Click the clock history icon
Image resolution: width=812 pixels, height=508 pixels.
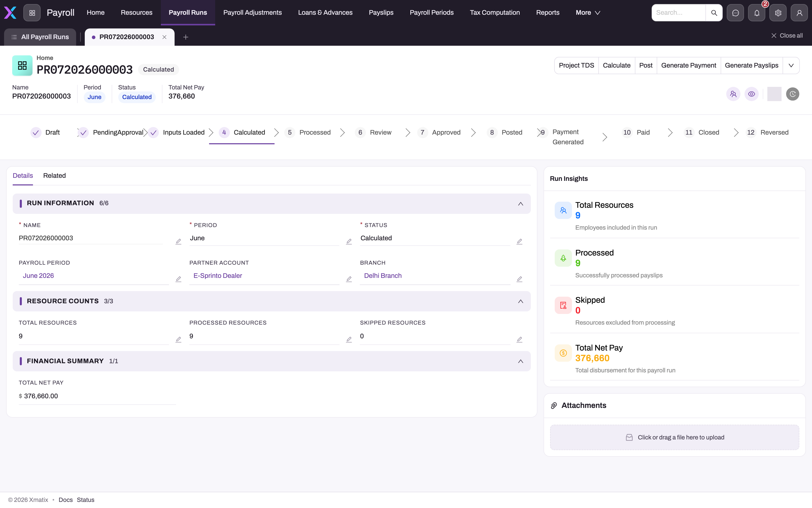(x=792, y=94)
